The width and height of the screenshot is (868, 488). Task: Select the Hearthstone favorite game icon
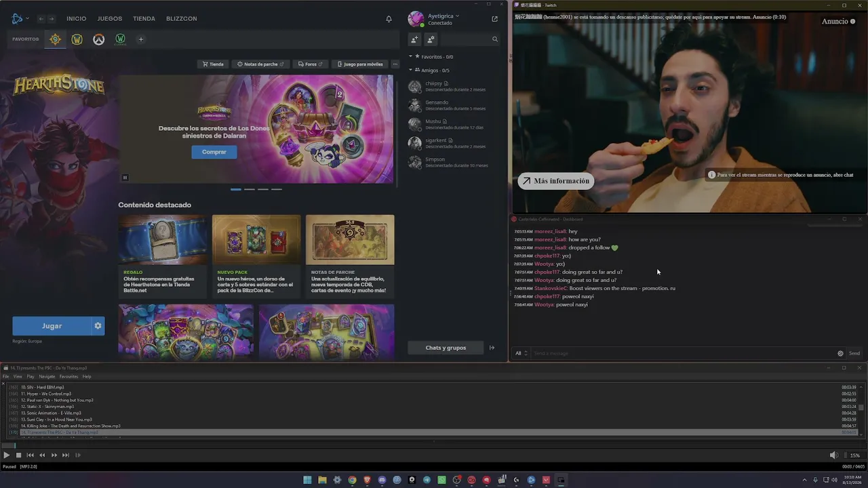pos(56,39)
